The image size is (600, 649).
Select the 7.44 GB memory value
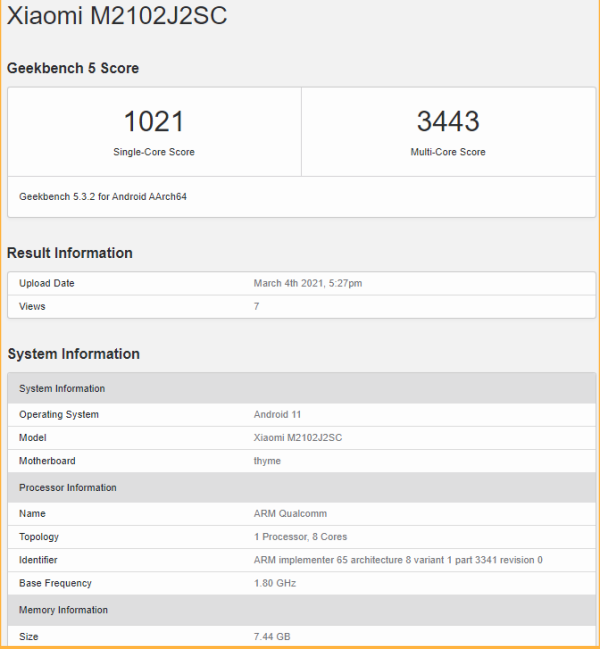click(x=272, y=636)
